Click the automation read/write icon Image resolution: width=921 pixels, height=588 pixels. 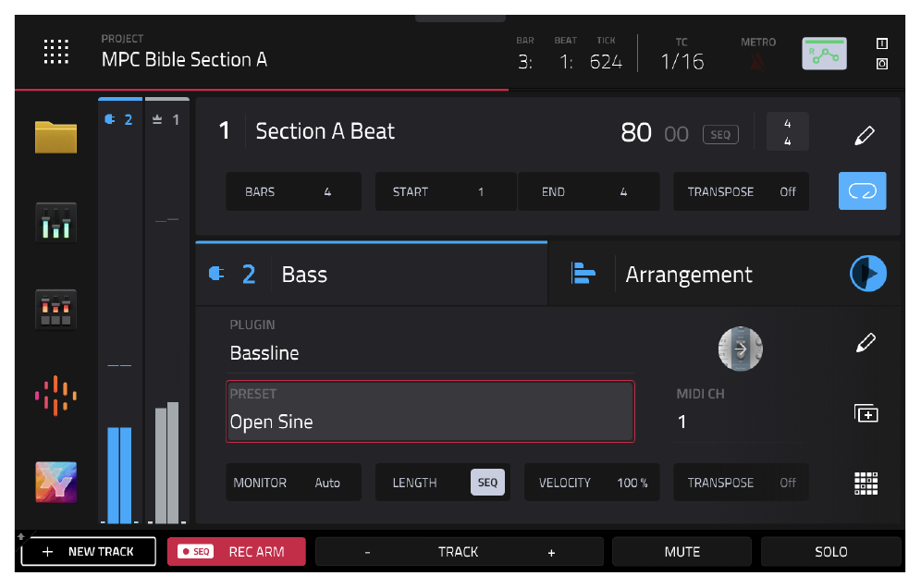824,54
